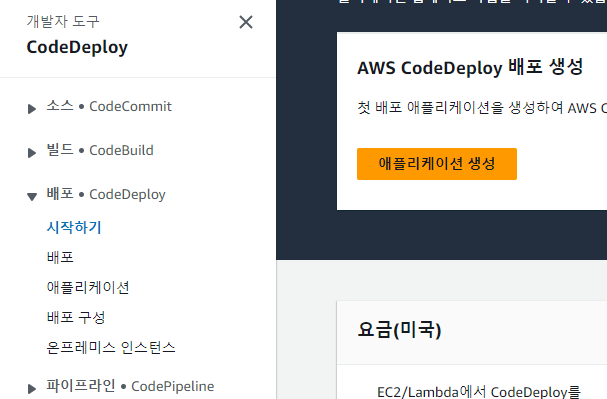
Task: Click the 개발자 도구 header text
Action: point(63,21)
